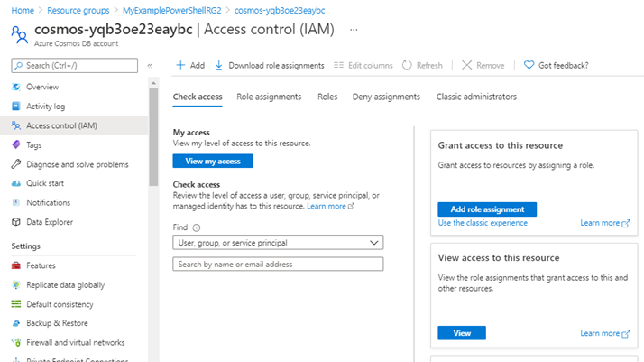Viewport: 644px width, 362px height.
Task: Open Activity log from sidebar icon
Action: (x=16, y=107)
